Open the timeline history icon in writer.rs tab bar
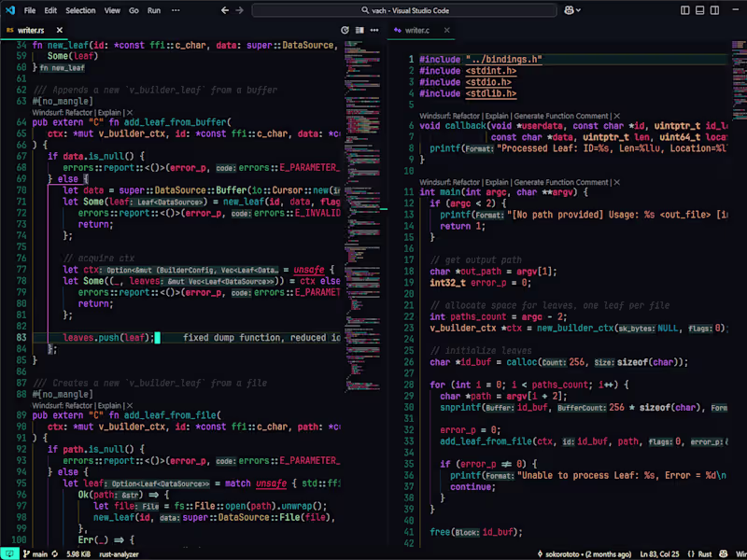The width and height of the screenshot is (747, 560). 345,30
